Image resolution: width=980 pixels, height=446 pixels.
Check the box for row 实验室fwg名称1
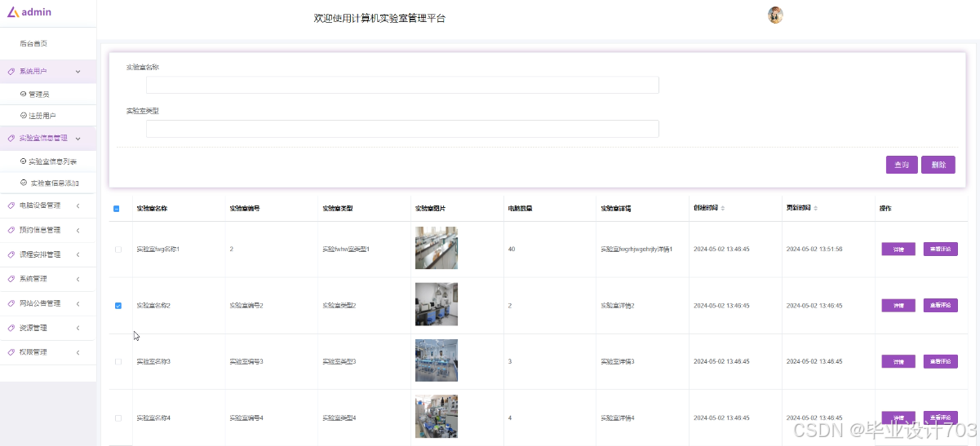[118, 249]
